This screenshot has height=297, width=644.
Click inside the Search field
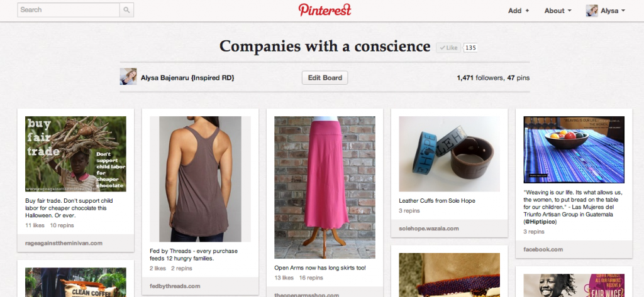point(69,10)
